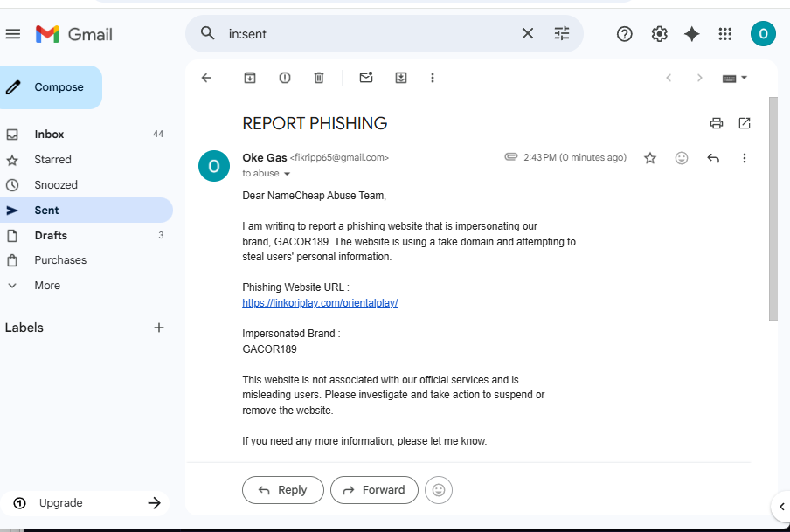Open the account avatar in header
Viewport: 790px width, 532px height.
tap(763, 34)
